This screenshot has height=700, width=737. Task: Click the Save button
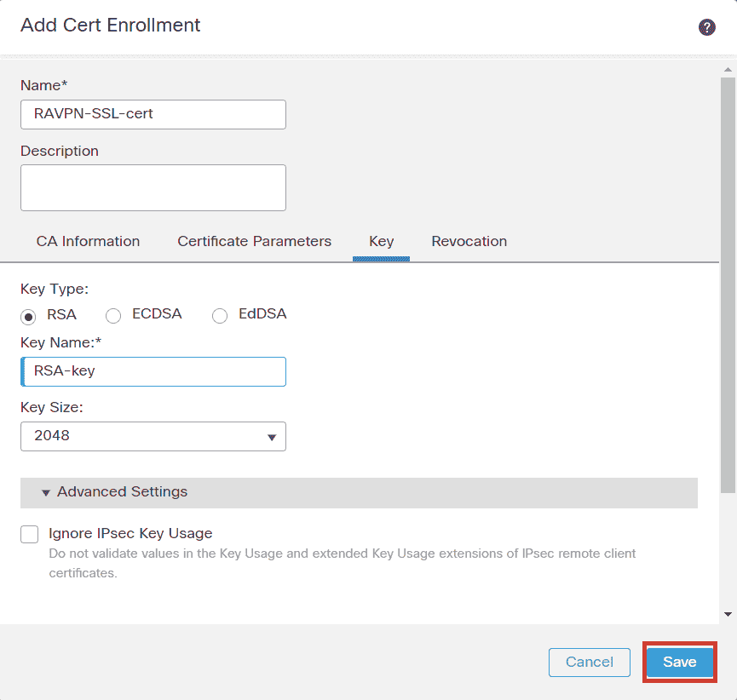click(x=680, y=662)
